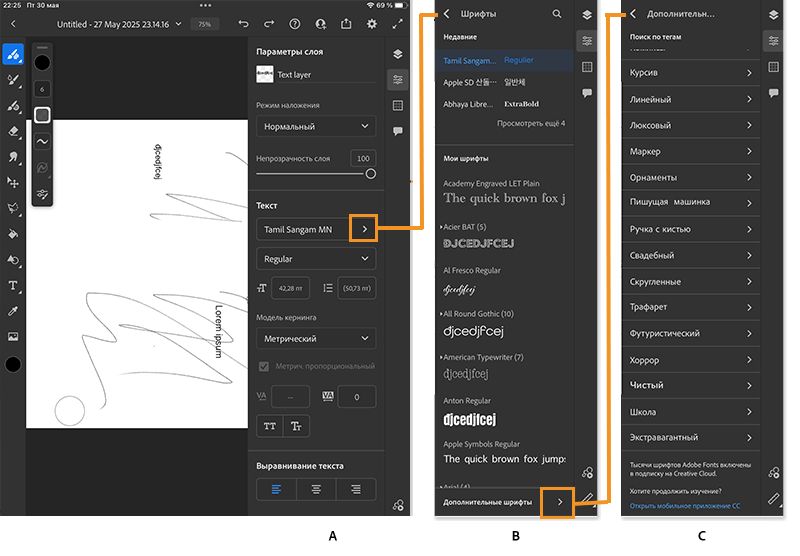Select the Vector Brush tool
Viewport: 800px width, 556px height.
[x=13, y=106]
